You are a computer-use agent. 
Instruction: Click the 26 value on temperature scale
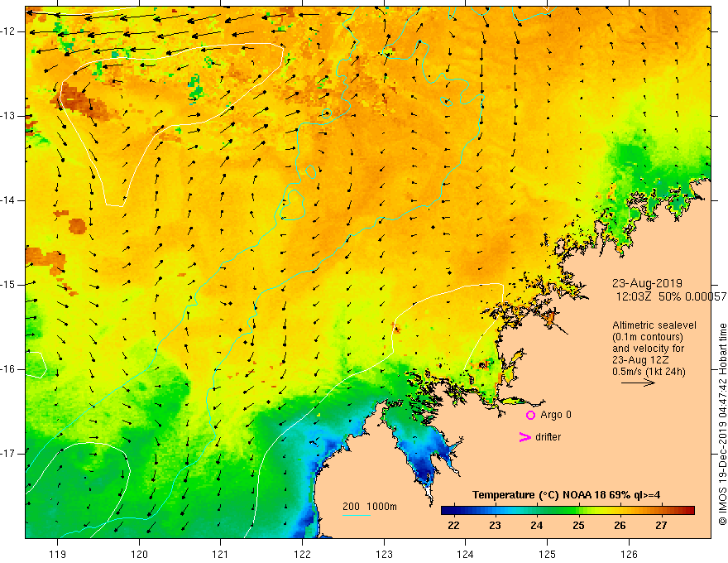tap(620, 526)
